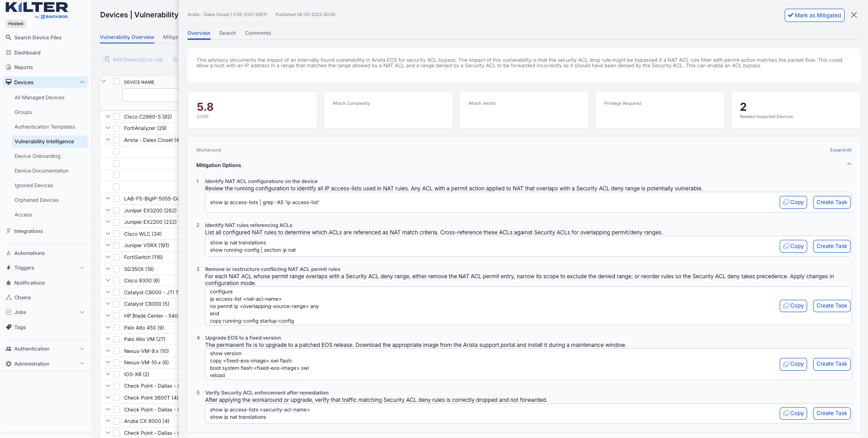Open Groups menu item
The width and height of the screenshot is (868, 438).
tap(23, 112)
